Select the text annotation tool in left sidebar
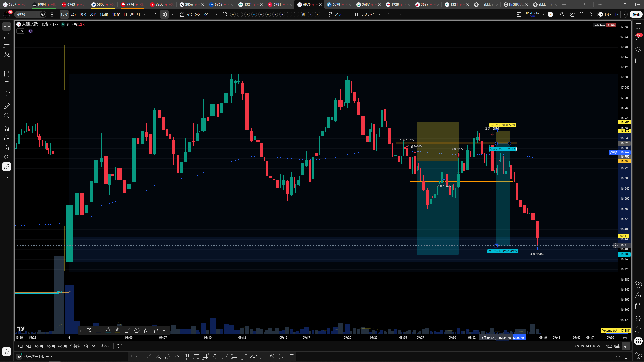This screenshot has width=644, height=362. pos(7,84)
